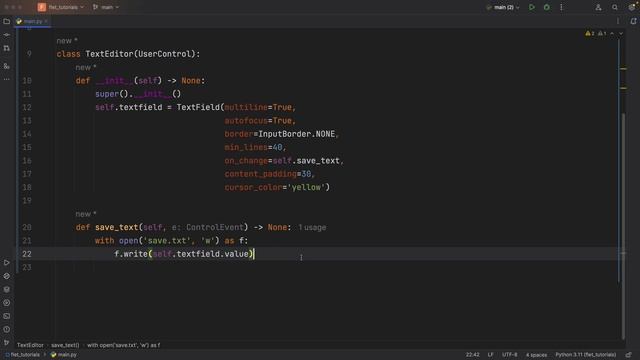Open the Pull Requests tool window icon
The image size is (640, 360).
[x=7, y=48]
